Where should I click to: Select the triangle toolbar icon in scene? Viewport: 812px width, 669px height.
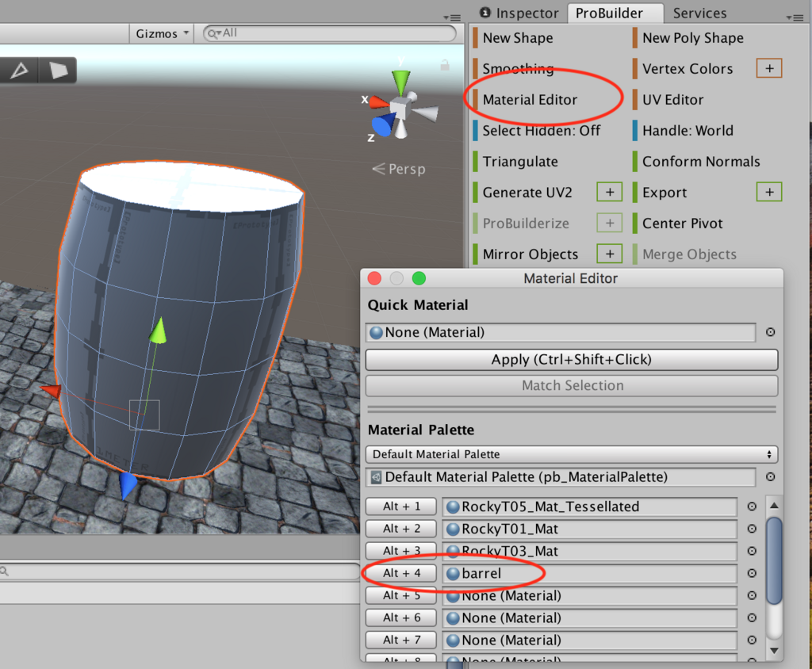(x=19, y=71)
